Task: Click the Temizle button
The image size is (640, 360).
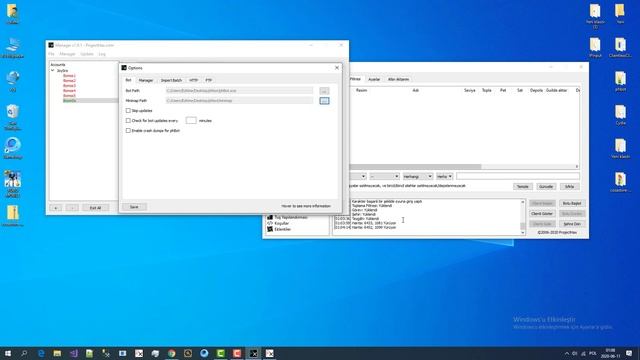Action: point(522,187)
